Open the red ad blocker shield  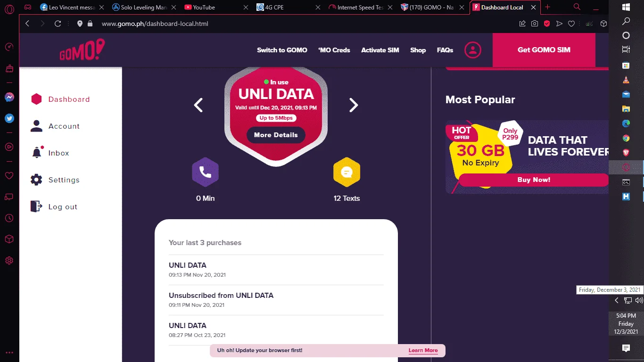point(547,24)
